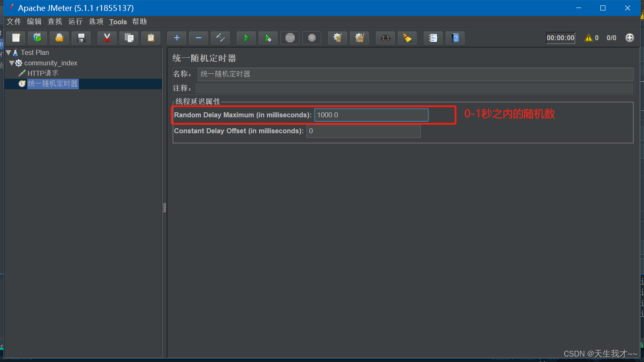
Task: Select the HTTP请求 sampler node
Action: 43,73
